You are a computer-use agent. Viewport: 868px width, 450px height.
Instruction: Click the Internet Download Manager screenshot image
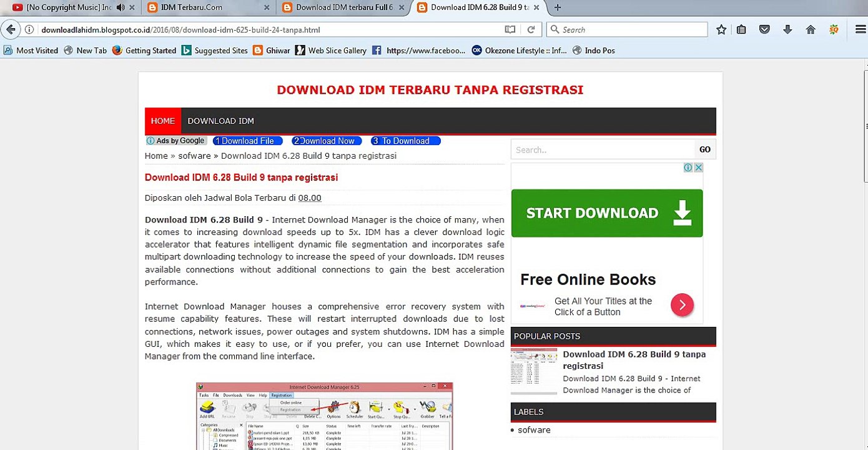coord(324,416)
